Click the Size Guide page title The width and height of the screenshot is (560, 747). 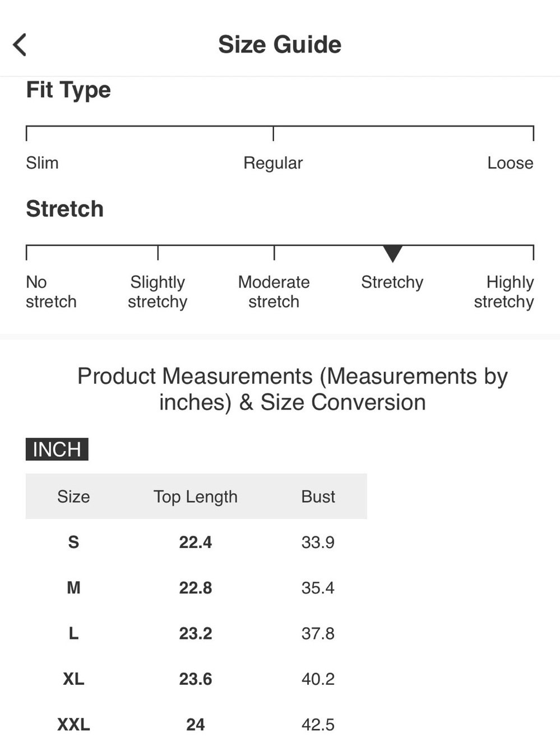coord(280,44)
